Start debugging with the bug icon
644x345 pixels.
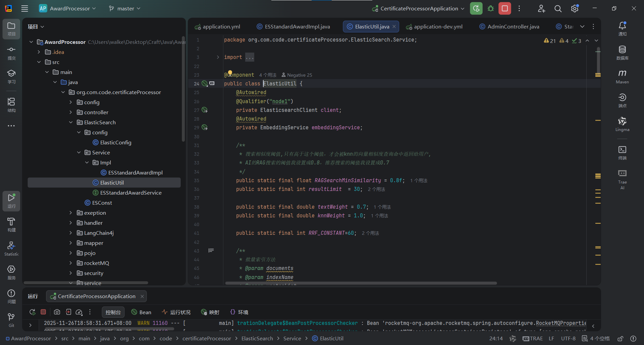[x=491, y=8]
